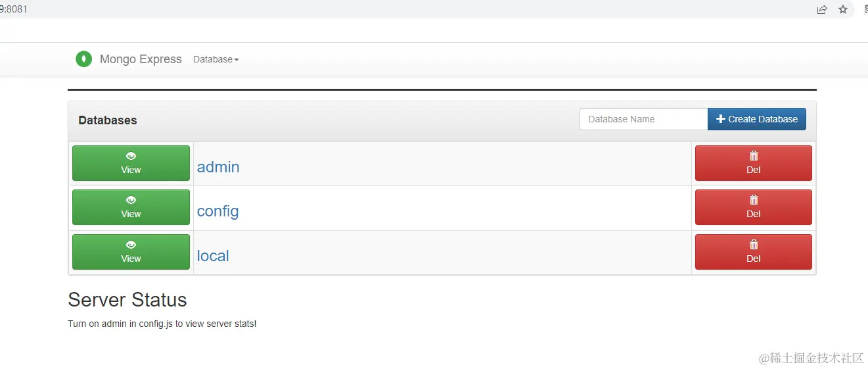Open the config database link
This screenshot has width=868, height=369.
(217, 211)
